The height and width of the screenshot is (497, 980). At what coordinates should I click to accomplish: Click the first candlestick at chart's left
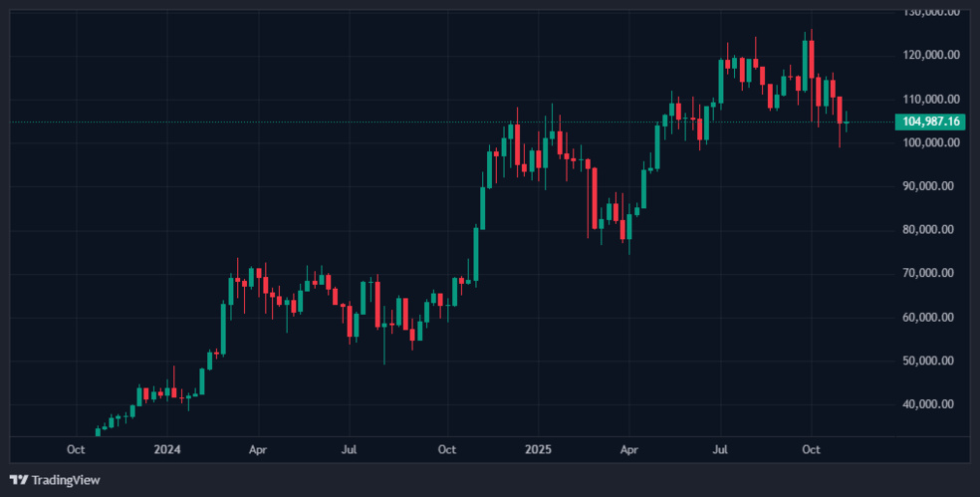[x=98, y=431]
